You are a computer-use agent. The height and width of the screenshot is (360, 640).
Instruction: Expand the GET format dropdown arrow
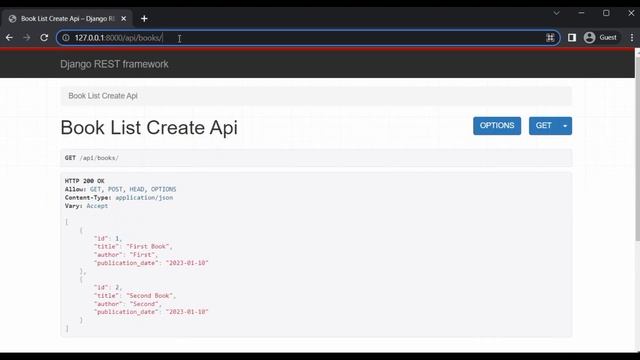tap(565, 126)
